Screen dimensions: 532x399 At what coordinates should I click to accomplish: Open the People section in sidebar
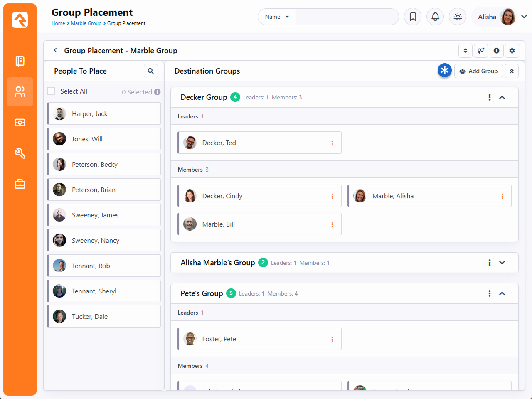coord(20,92)
